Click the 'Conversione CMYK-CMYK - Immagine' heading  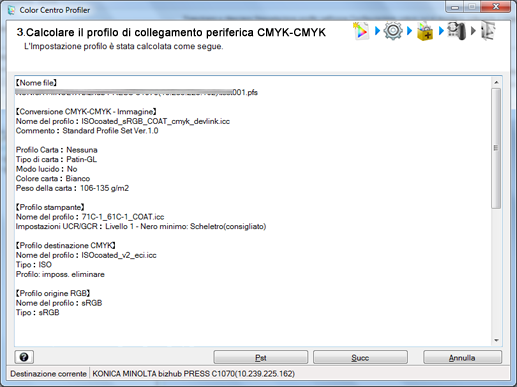point(86,111)
